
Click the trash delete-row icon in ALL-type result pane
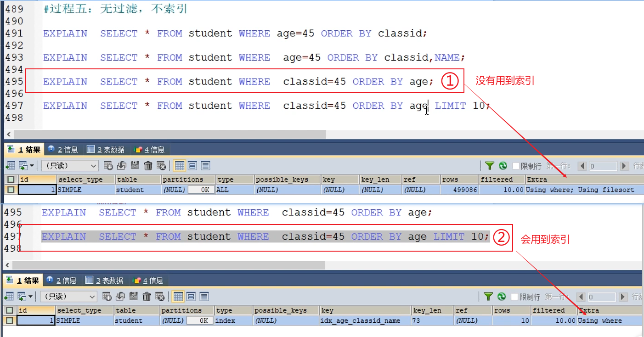click(x=148, y=166)
